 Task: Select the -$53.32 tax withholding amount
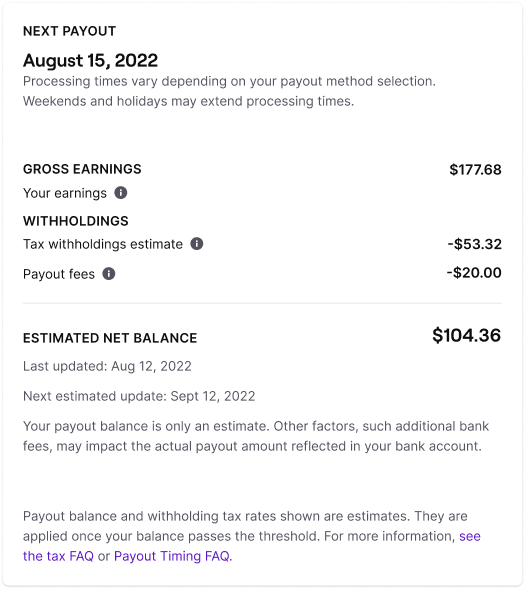coord(474,244)
